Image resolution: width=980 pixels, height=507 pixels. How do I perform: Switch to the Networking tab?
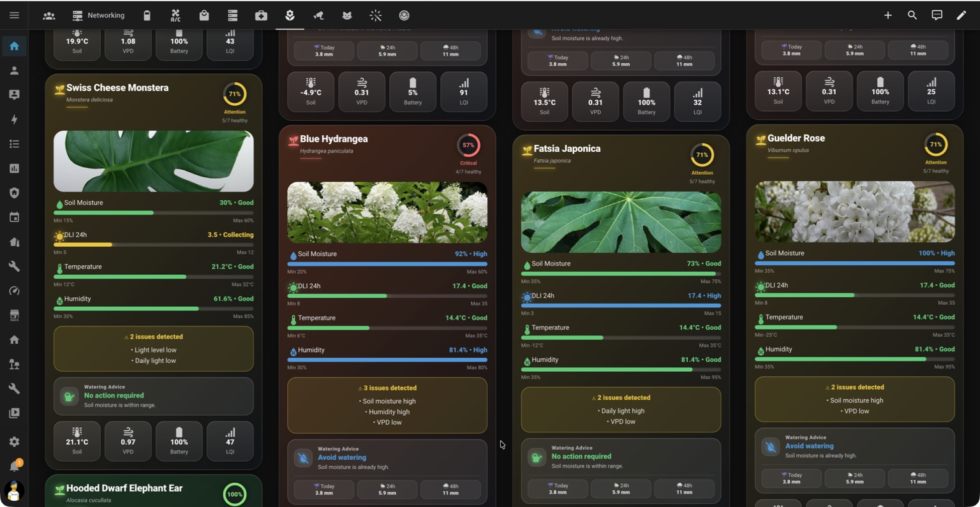pyautogui.click(x=98, y=15)
